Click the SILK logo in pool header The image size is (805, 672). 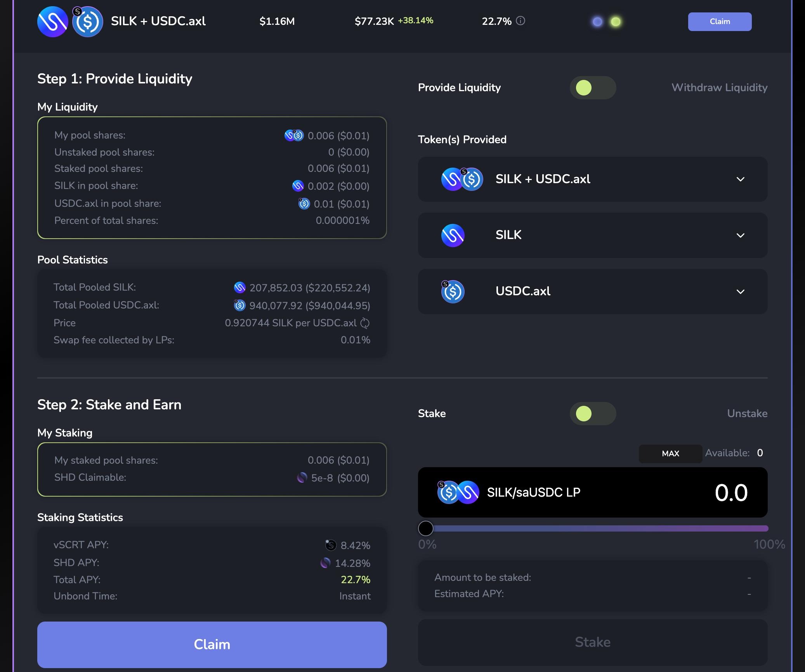(x=52, y=22)
